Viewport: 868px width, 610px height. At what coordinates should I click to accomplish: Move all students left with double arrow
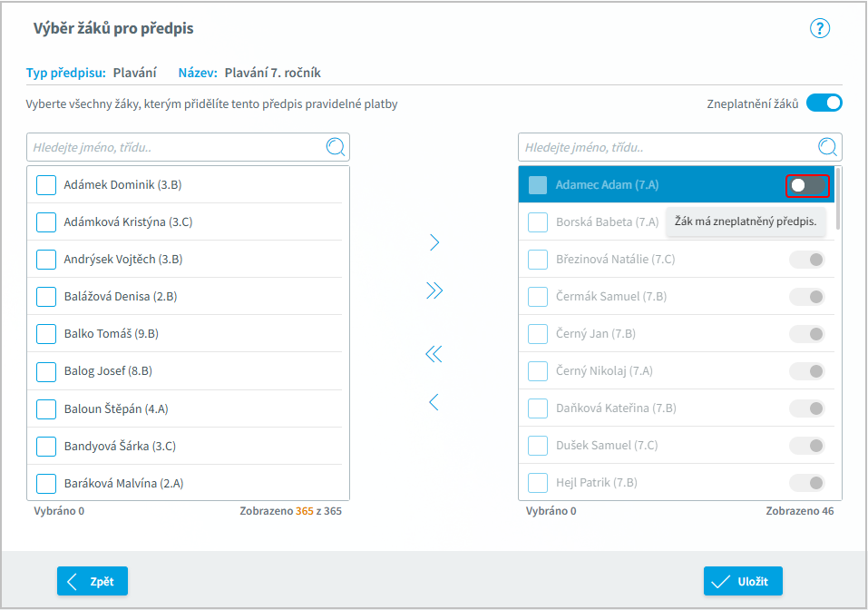[434, 354]
